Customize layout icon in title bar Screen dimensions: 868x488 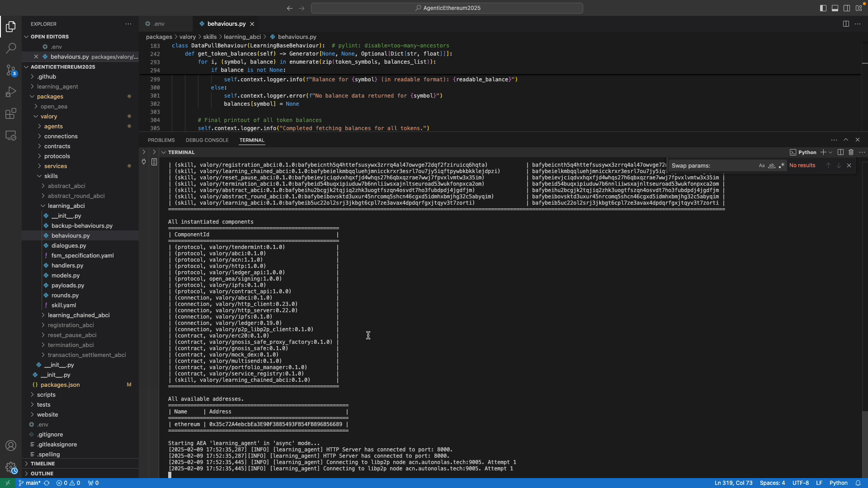click(859, 8)
